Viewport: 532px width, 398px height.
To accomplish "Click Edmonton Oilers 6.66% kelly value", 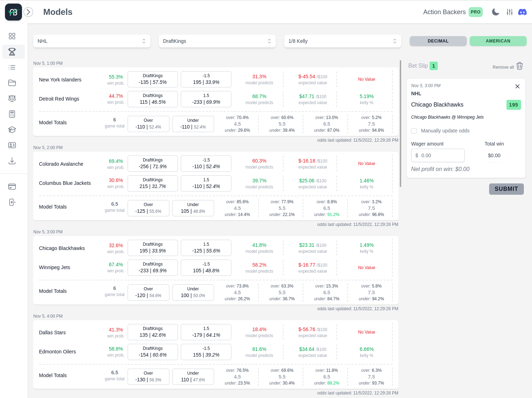I will click(366, 349).
